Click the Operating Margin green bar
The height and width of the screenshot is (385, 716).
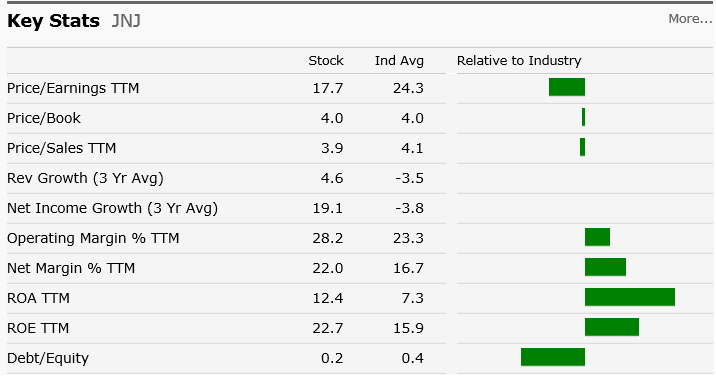click(597, 237)
